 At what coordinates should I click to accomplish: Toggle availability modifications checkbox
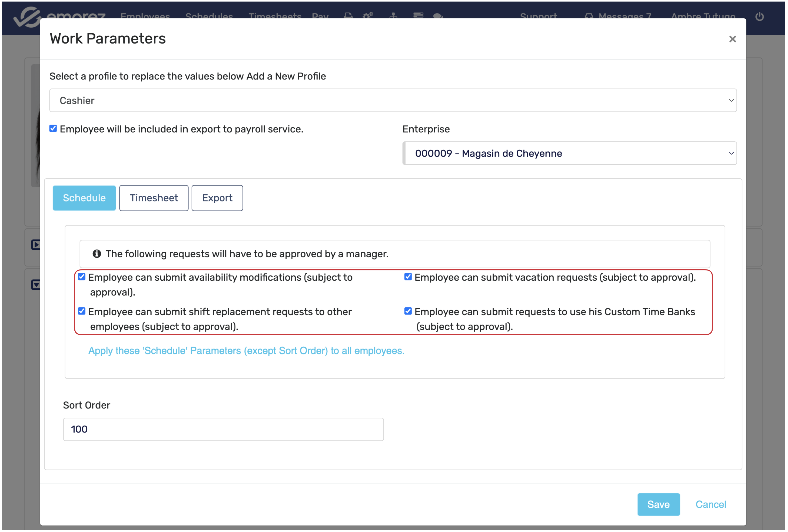pyautogui.click(x=82, y=277)
